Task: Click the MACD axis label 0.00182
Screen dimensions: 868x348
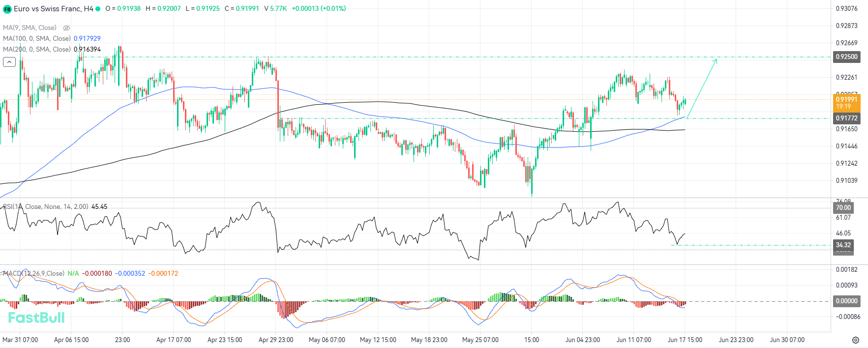Action: [847, 269]
